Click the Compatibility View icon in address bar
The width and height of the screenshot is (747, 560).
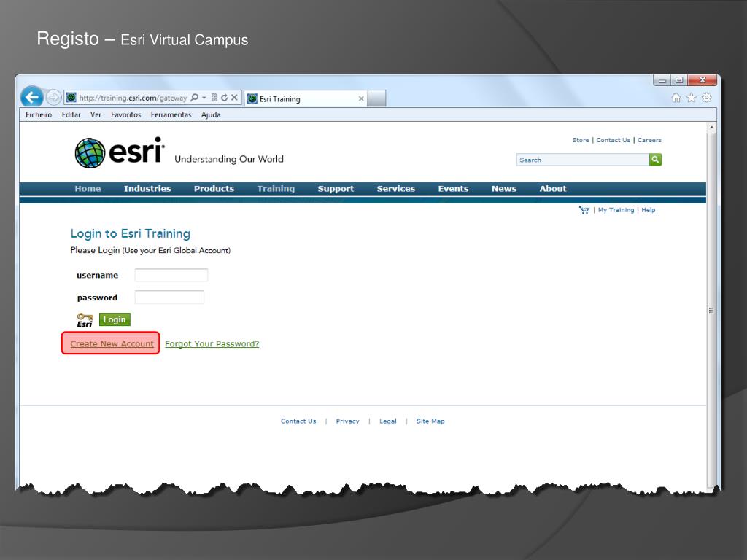(x=214, y=98)
